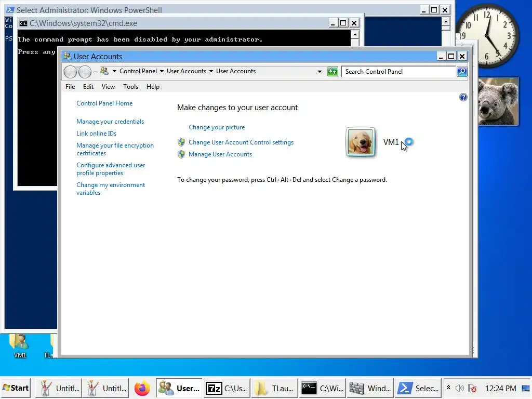Click cmd.exe window scroll up arrow
Viewport: 532px width, 399px height.
pyautogui.click(x=354, y=35)
